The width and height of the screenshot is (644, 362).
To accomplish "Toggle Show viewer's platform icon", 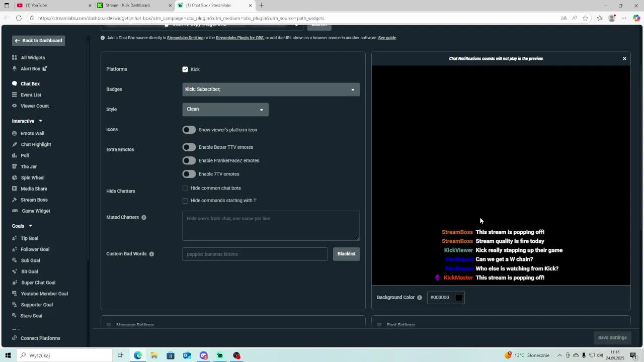I will coord(189,130).
